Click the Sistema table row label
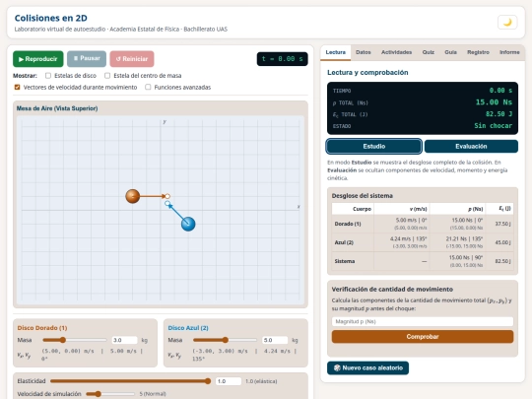Screen dimensions: 532x399 (x=345, y=261)
